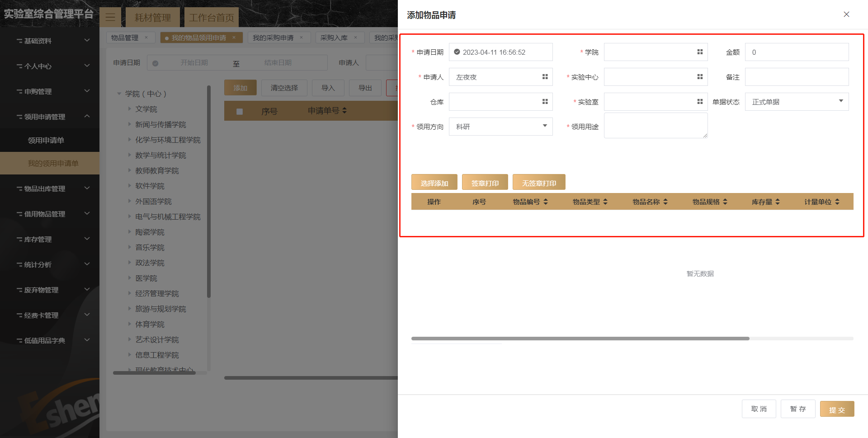Open the 单据状态 dropdown
868x438 pixels.
[796, 102]
